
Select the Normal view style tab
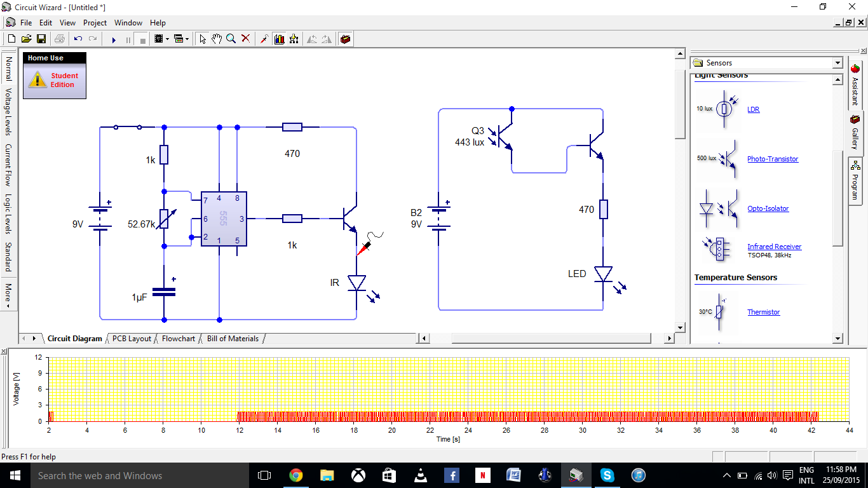point(8,68)
